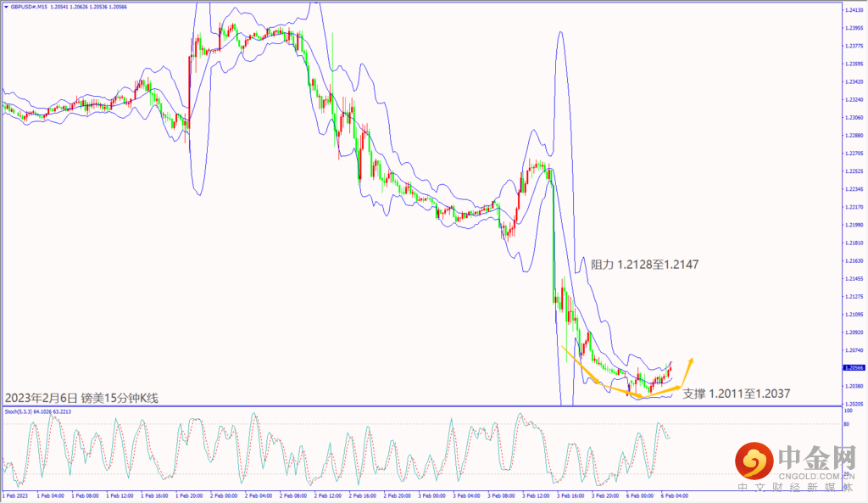868x503 pixels.
Task: Select the support label 支撑 1.2011至1.2037
Action: (x=737, y=394)
